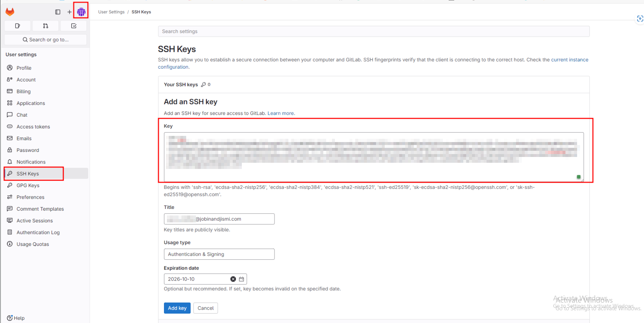The width and height of the screenshot is (644, 323).
Task: Click the GitLab fox logo
Action: pyautogui.click(x=10, y=12)
